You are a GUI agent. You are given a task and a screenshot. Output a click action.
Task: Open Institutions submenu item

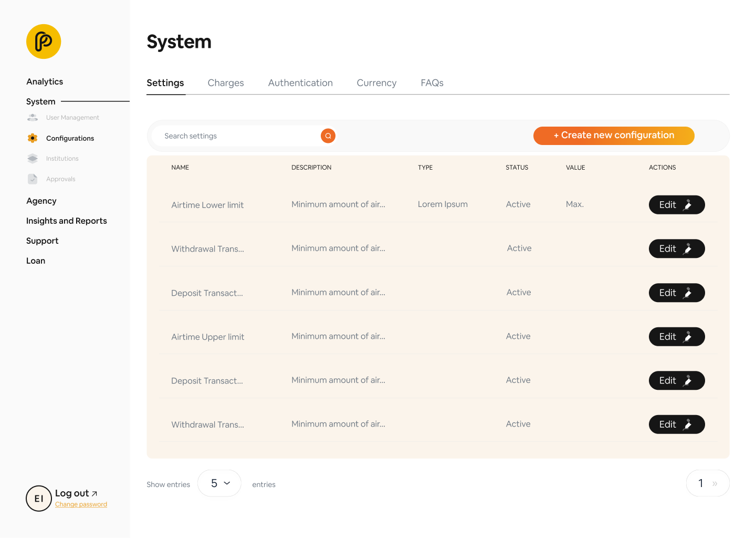[x=62, y=159]
